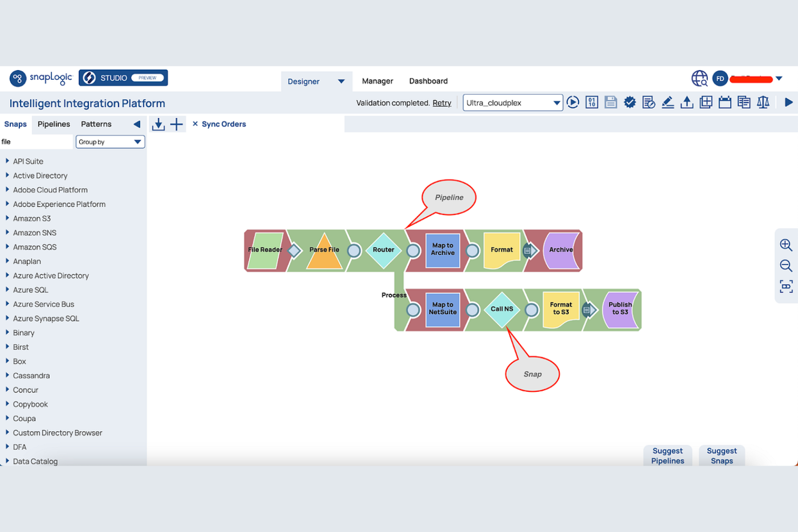798x532 pixels.
Task: Expand the API Suite category
Action: (7, 161)
